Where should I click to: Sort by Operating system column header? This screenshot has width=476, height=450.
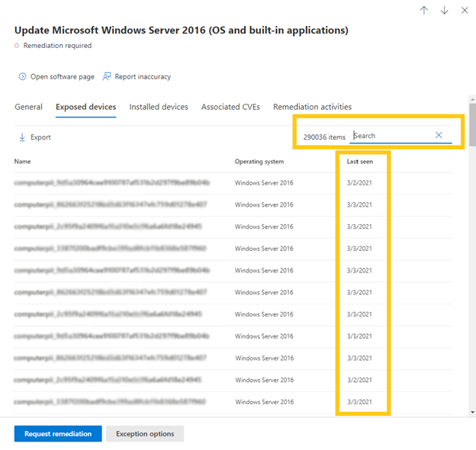click(x=259, y=162)
